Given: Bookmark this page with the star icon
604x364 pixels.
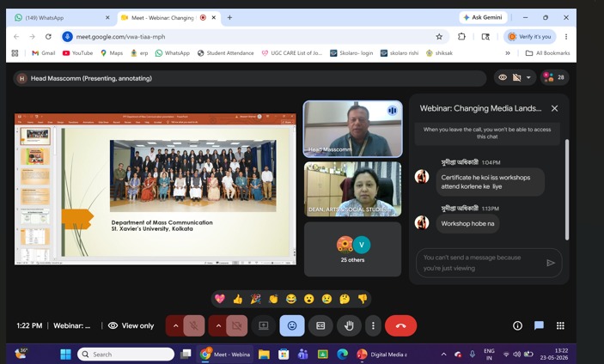Looking at the screenshot, I should [x=439, y=37].
